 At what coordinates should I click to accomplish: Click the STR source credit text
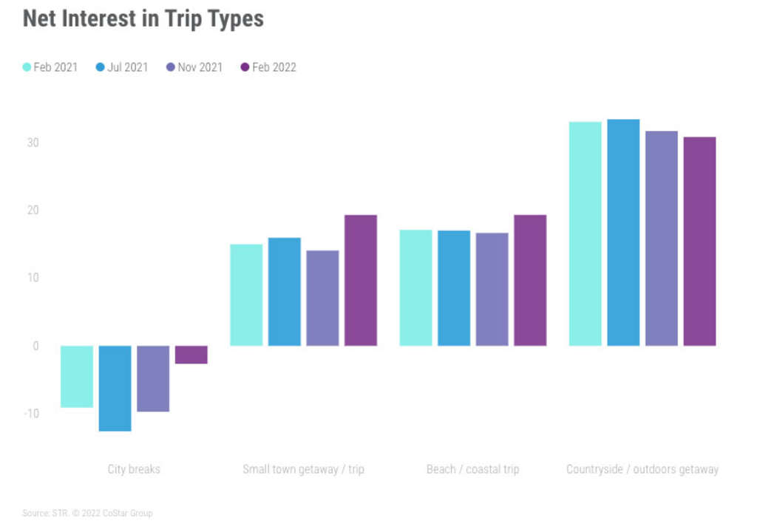point(87,513)
